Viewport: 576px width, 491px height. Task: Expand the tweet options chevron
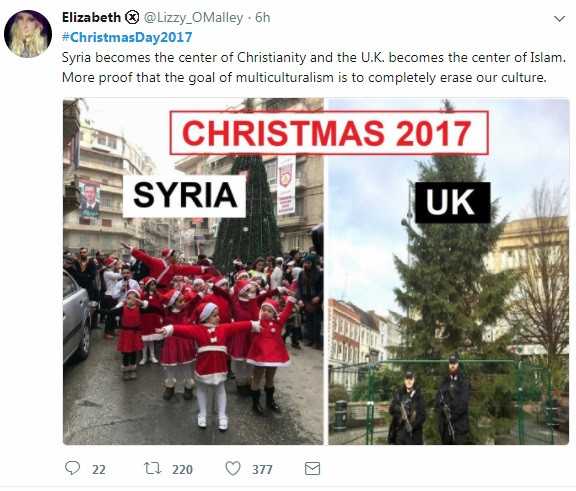[559, 19]
